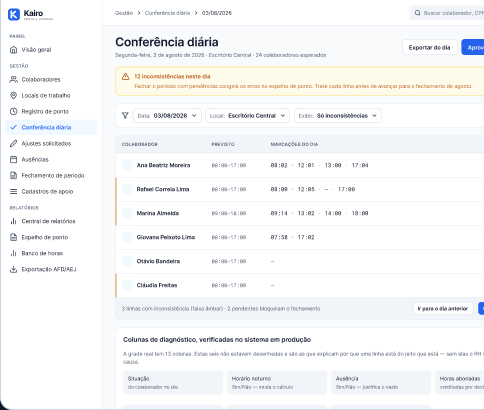This screenshot has width=484, height=410.
Task: Open Ajustes solicitados page
Action: point(51,143)
